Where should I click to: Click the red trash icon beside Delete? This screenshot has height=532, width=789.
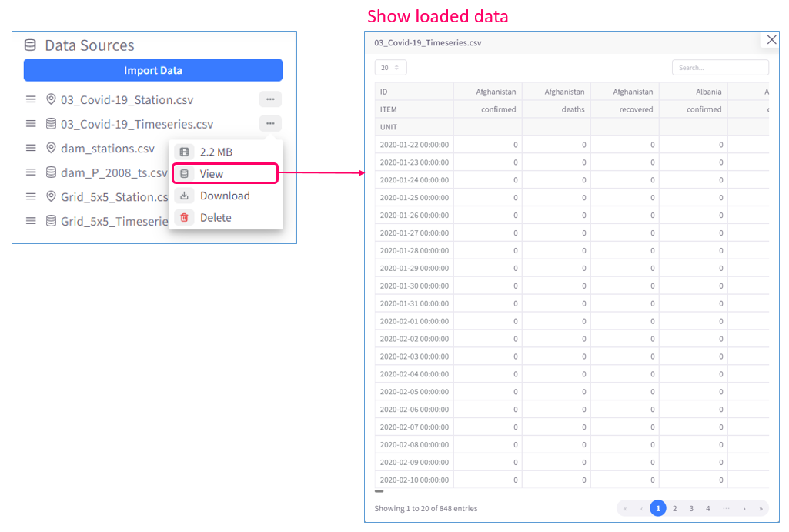point(184,218)
